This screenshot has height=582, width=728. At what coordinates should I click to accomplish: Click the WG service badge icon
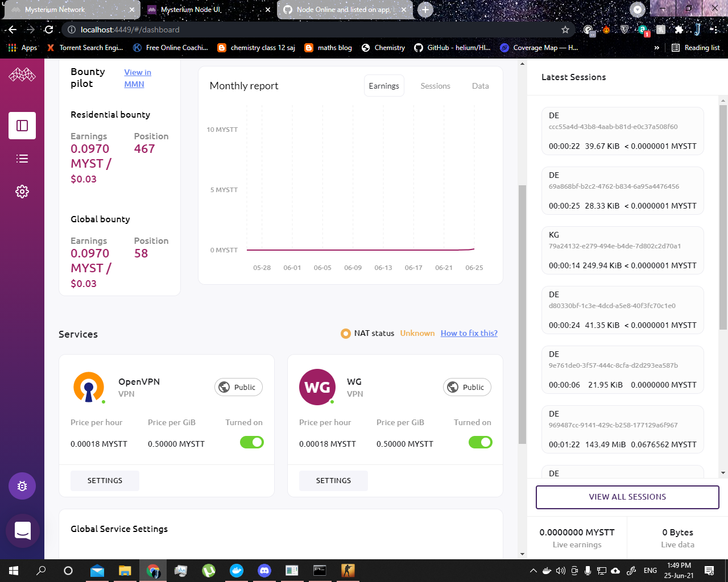(317, 386)
